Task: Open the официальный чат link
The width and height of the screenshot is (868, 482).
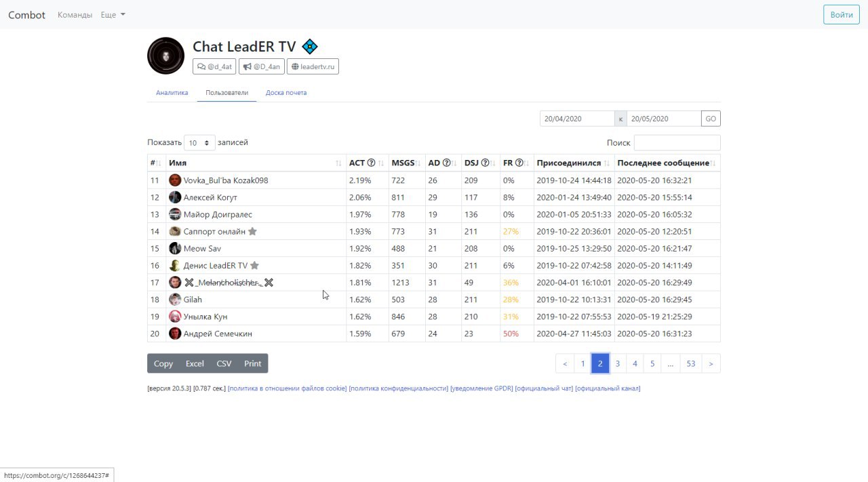Action: pos(544,388)
